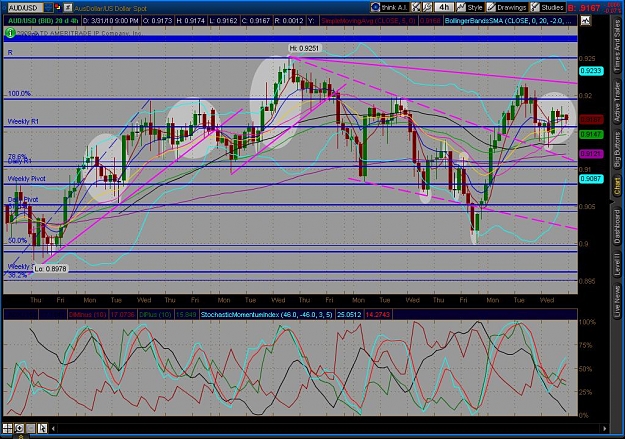Click the red and yellow linking color icon
The image size is (625, 439).
click(58, 8)
